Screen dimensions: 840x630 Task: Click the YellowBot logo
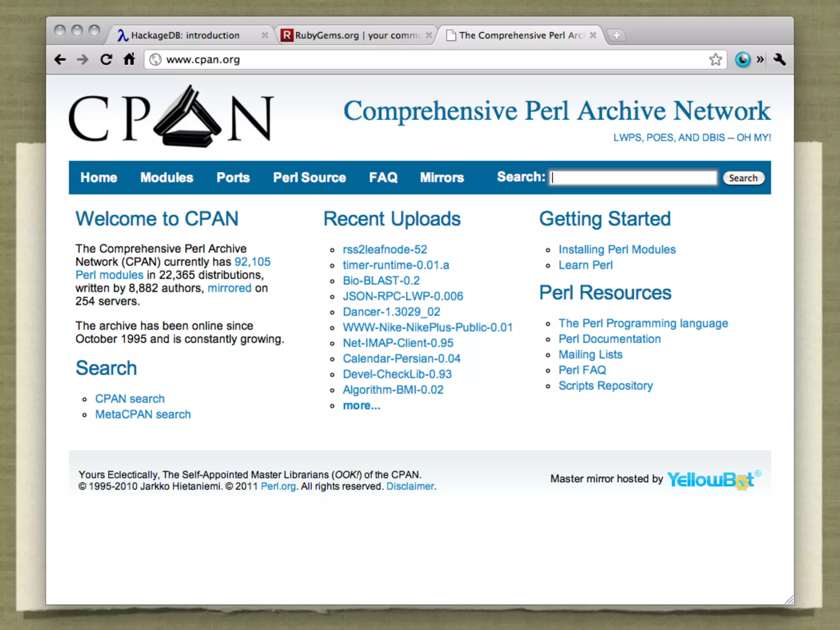[711, 479]
